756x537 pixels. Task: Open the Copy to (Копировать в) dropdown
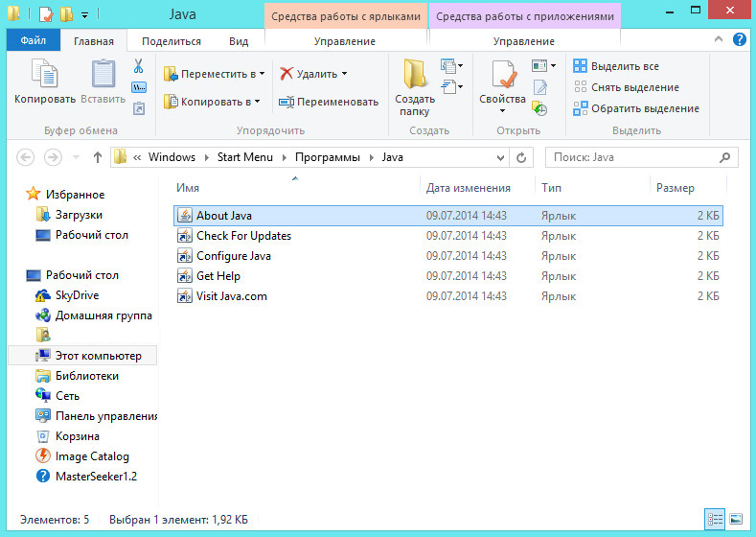[x=212, y=102]
